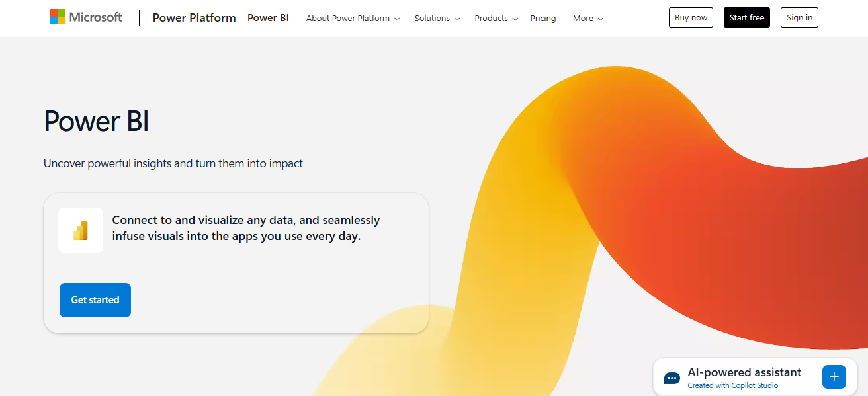The image size is (868, 396).
Task: Expand the AI-powered assistant plus button
Action: click(834, 376)
